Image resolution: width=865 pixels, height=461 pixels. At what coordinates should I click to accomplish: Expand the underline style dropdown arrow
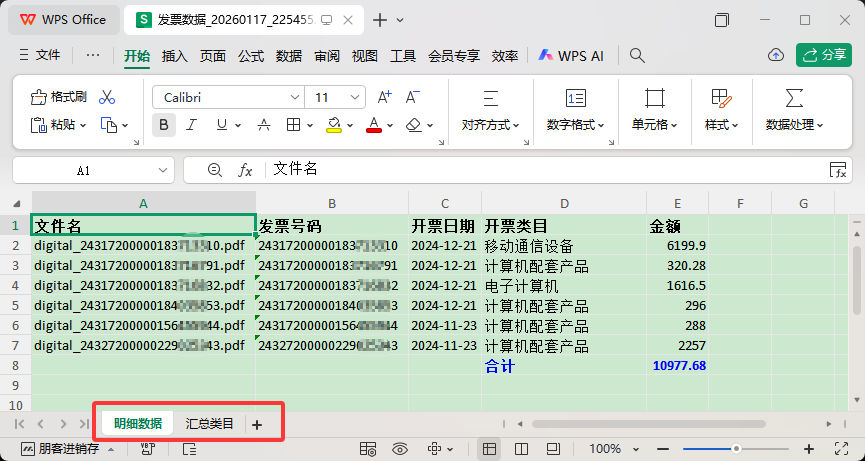pos(238,126)
